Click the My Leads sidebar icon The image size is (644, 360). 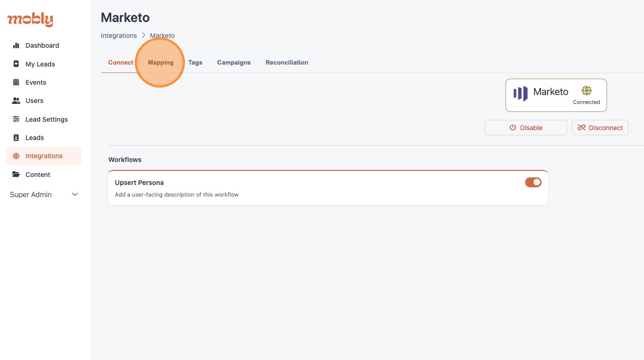(16, 64)
